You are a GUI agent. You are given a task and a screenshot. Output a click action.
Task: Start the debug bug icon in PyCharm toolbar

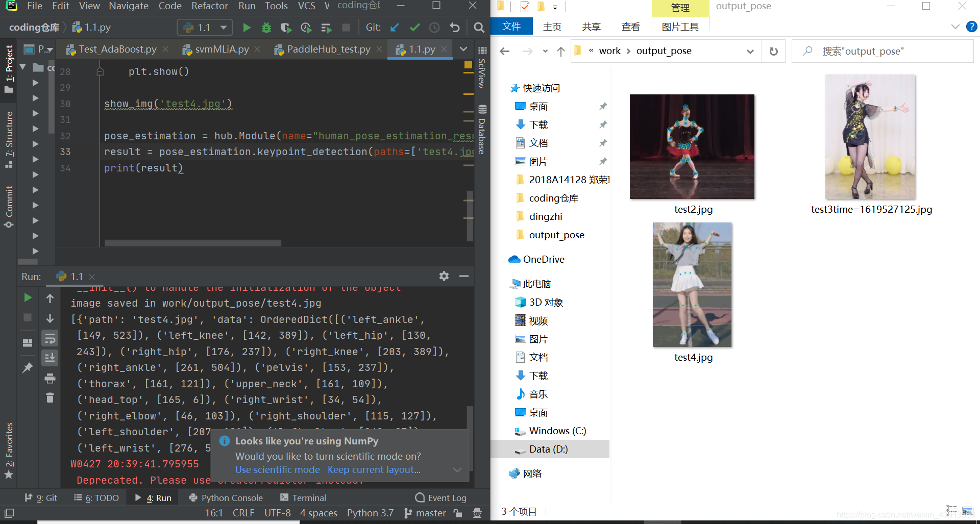(x=266, y=28)
